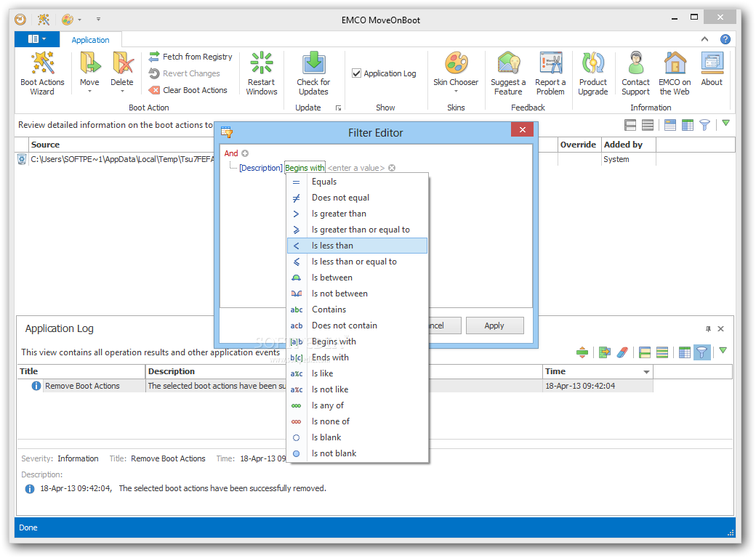Click Revert Changes in Boot Action group
This screenshot has width=756, height=558.
point(185,73)
